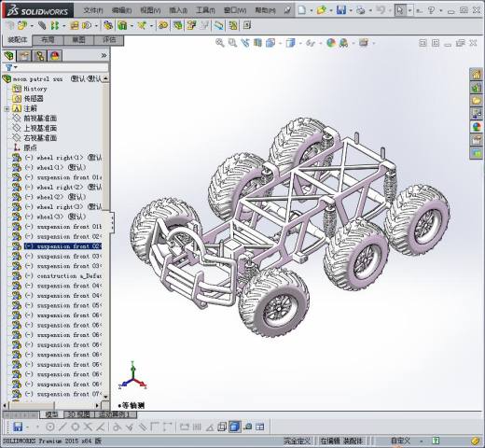485x448 pixels.
Task: Click the Zoom to Fit magnifier icon
Action: point(220,43)
